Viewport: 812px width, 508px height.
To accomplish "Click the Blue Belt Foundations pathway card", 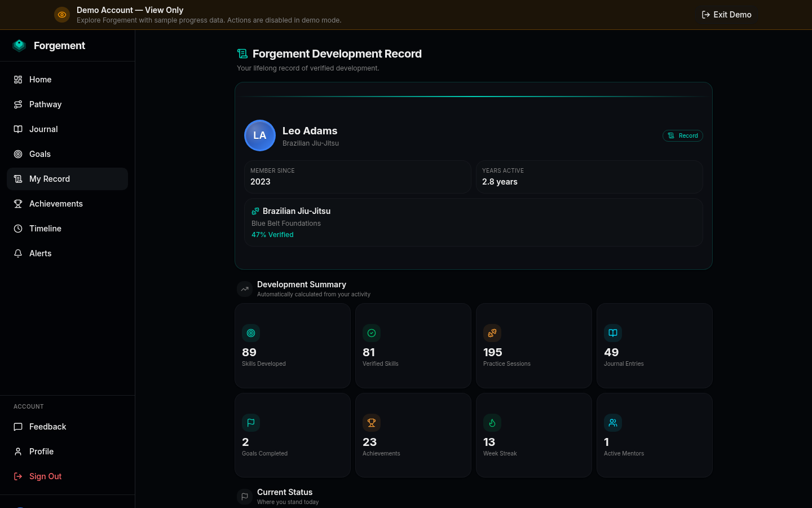I will click(x=474, y=222).
